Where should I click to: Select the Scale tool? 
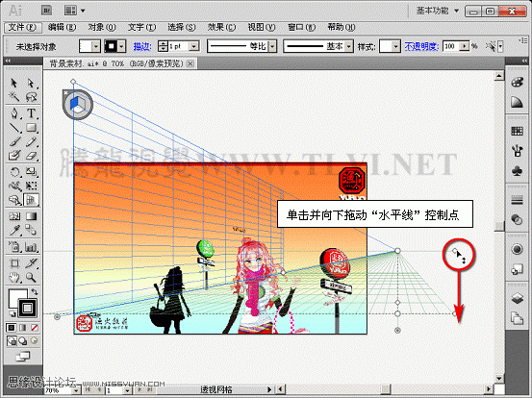[x=31, y=172]
